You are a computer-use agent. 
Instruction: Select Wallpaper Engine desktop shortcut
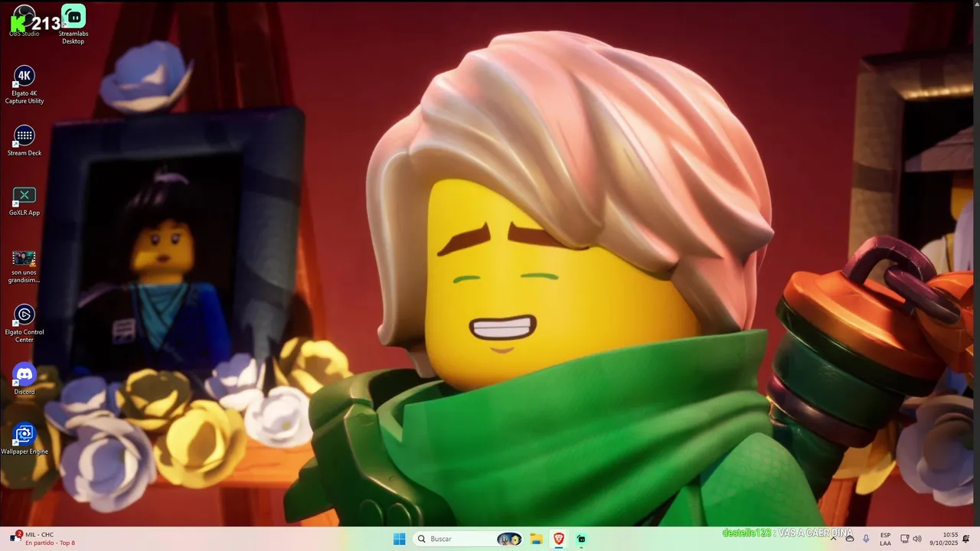24,440
